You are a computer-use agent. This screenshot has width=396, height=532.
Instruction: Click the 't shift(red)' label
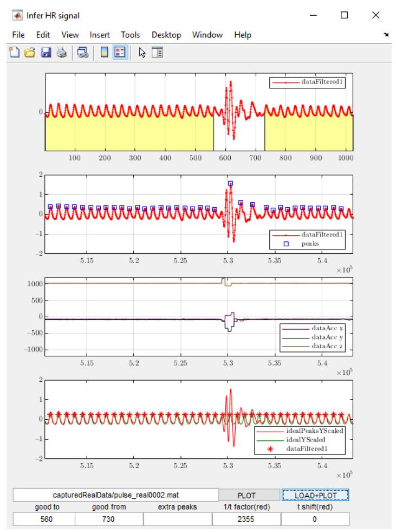[315, 507]
